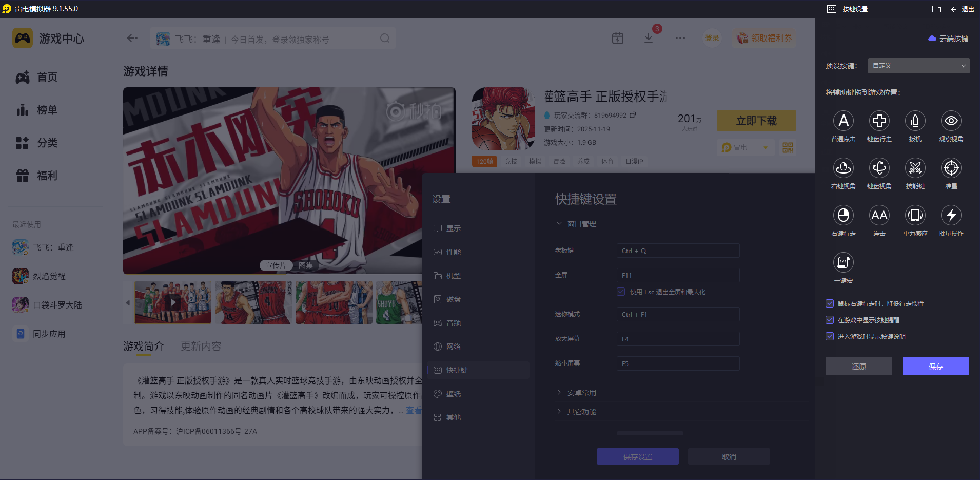Choose the 技能键 skill key icon

point(915,168)
